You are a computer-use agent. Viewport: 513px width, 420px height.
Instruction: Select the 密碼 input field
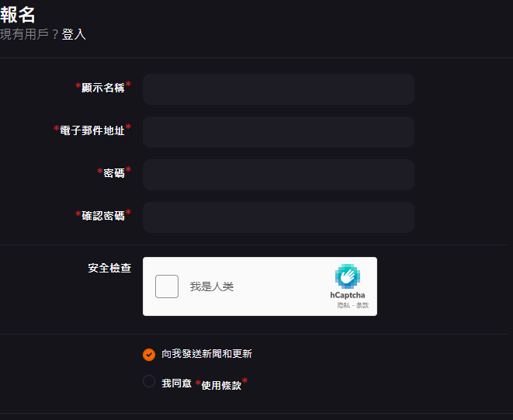[278, 175]
